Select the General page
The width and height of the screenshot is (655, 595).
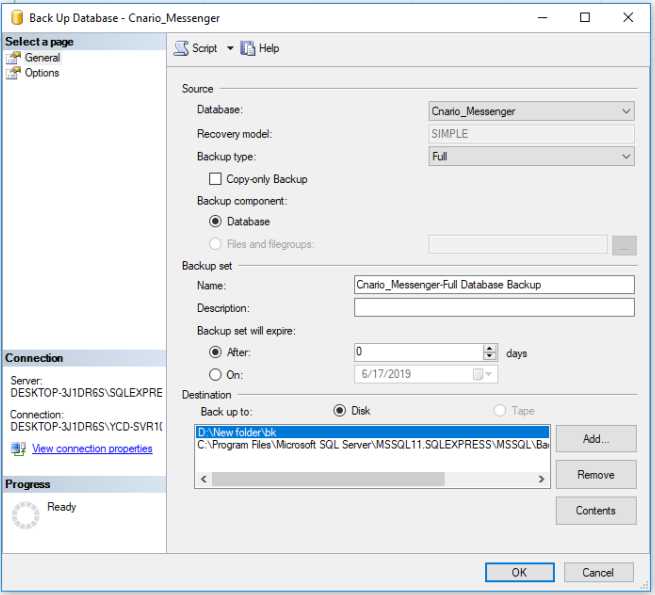pos(42,58)
